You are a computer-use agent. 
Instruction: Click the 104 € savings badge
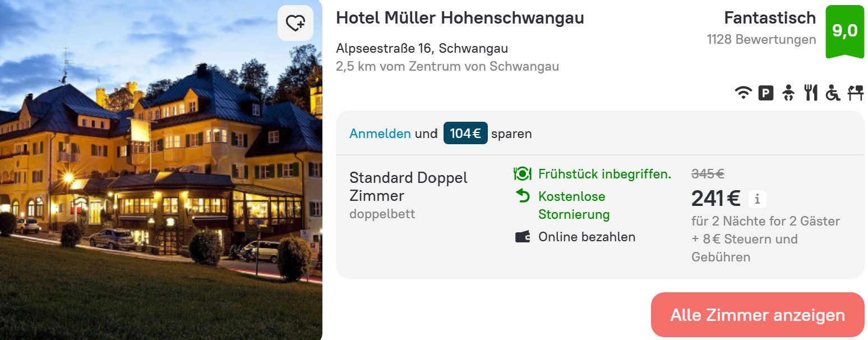tap(465, 134)
